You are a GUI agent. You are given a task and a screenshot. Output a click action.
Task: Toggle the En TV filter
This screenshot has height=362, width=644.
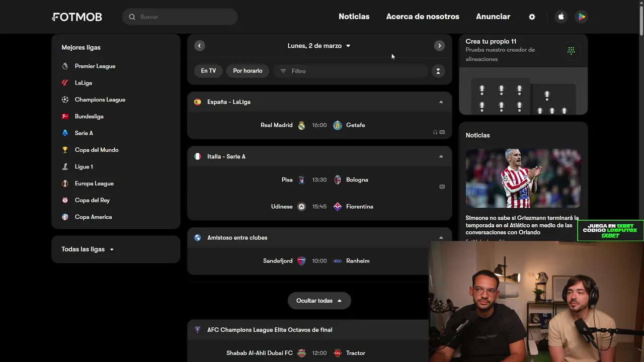[208, 71]
